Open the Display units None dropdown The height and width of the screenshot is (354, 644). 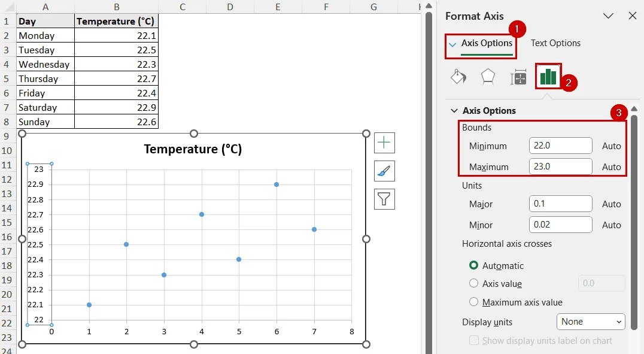pos(591,322)
